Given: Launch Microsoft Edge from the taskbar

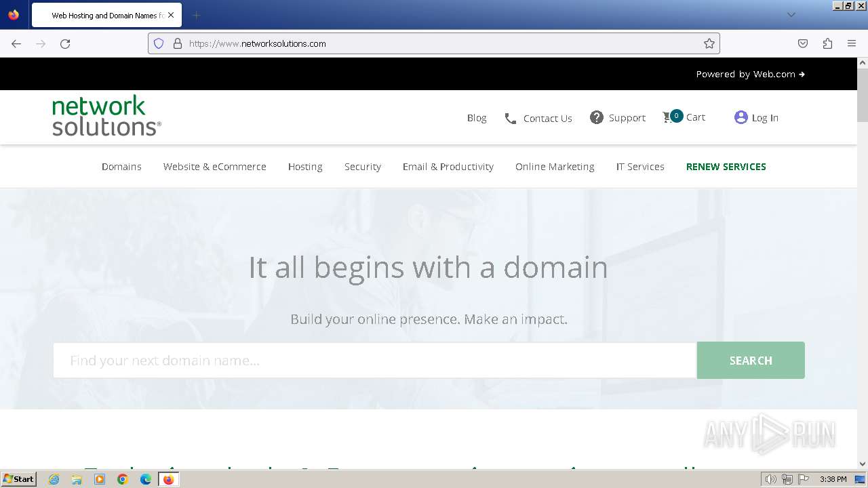Looking at the screenshot, I should pyautogui.click(x=146, y=479).
